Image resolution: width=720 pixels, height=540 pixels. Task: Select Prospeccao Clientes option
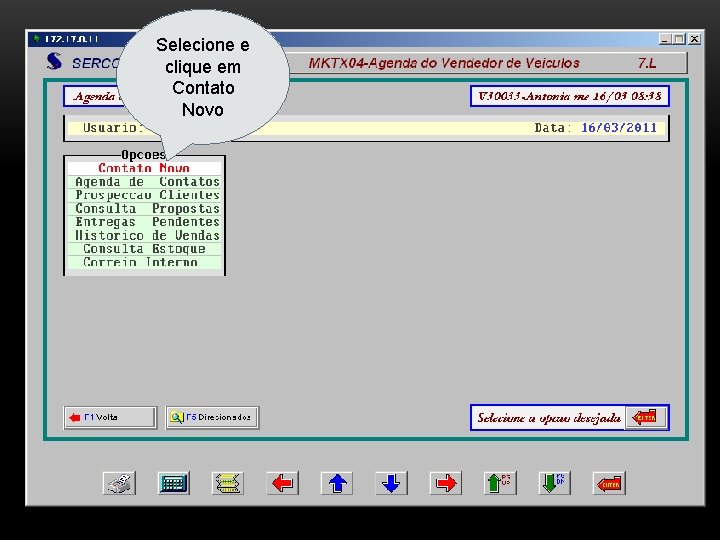pyautogui.click(x=144, y=195)
